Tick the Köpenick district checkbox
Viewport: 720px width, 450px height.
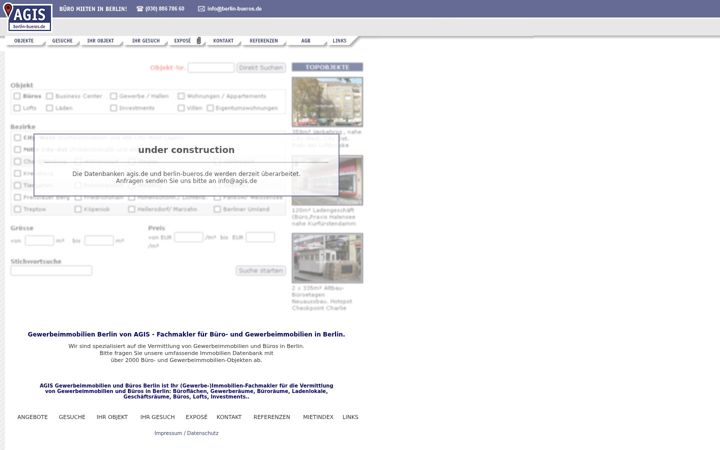pyautogui.click(x=78, y=209)
